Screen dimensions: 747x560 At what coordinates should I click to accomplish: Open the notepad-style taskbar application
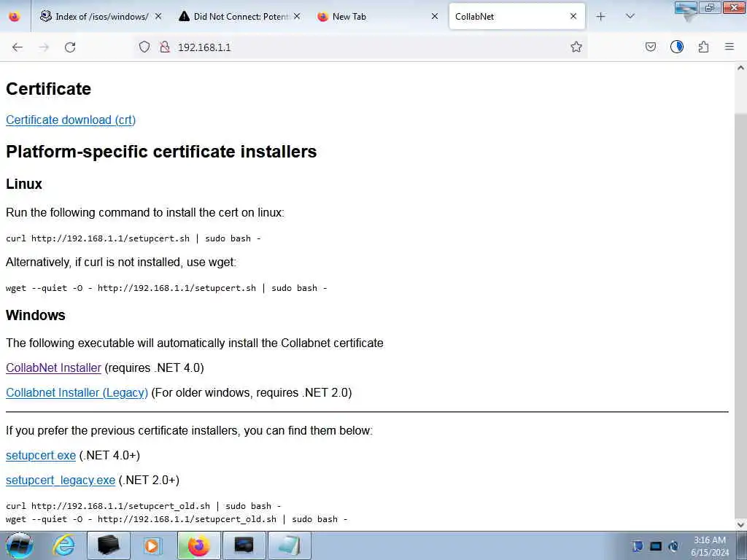click(x=289, y=545)
